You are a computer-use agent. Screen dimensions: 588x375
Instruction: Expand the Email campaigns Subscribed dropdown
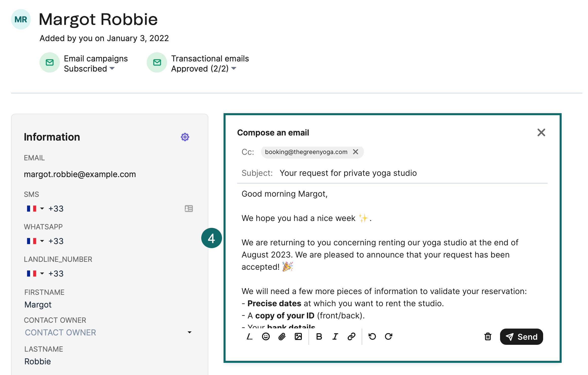click(x=112, y=69)
